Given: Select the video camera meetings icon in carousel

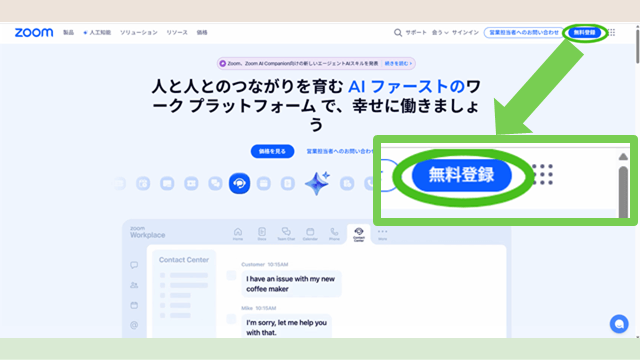Looking at the screenshot, I should (x=191, y=184).
